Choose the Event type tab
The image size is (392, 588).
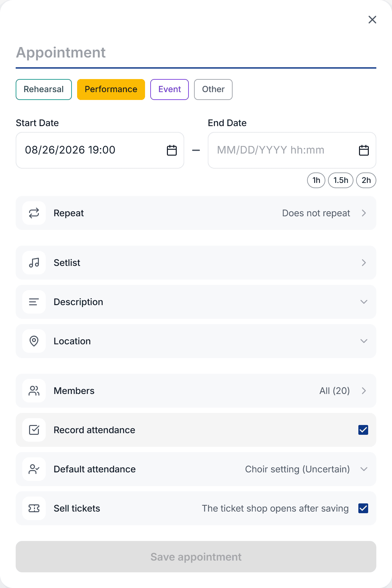(x=170, y=90)
